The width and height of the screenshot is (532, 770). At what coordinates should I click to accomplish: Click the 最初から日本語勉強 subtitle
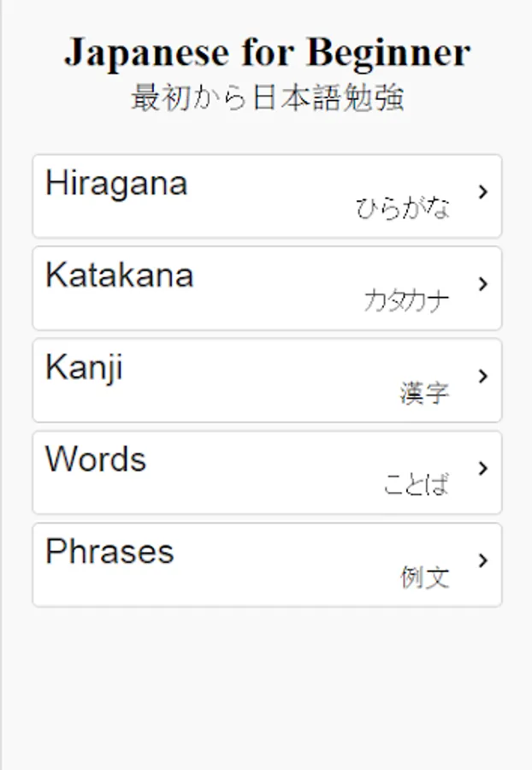coord(267,98)
